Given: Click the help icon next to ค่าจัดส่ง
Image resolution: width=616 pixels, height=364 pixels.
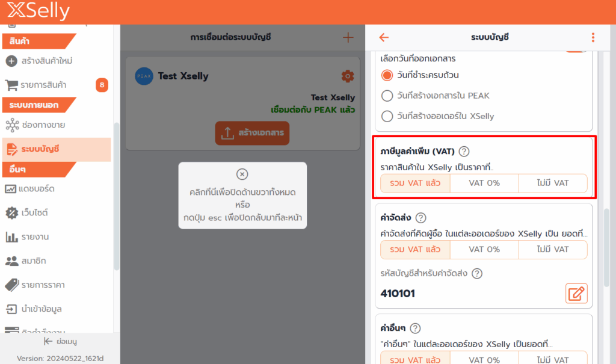Looking at the screenshot, I should 420,218.
